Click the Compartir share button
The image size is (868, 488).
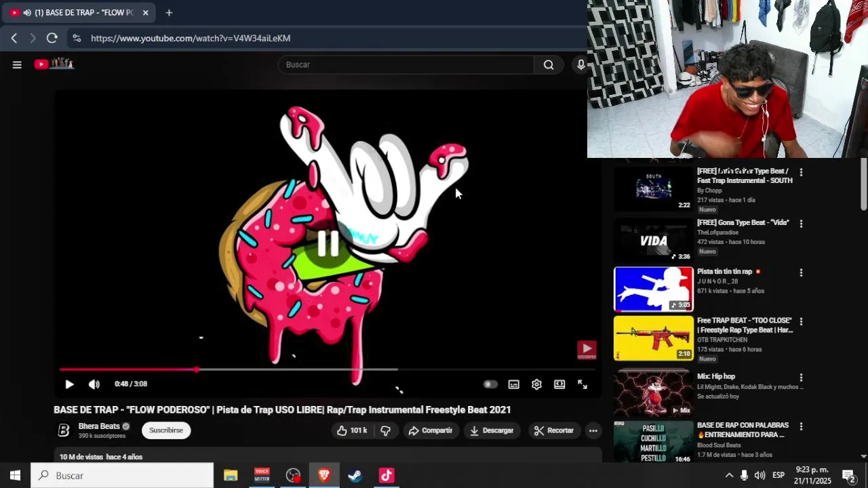click(x=431, y=430)
